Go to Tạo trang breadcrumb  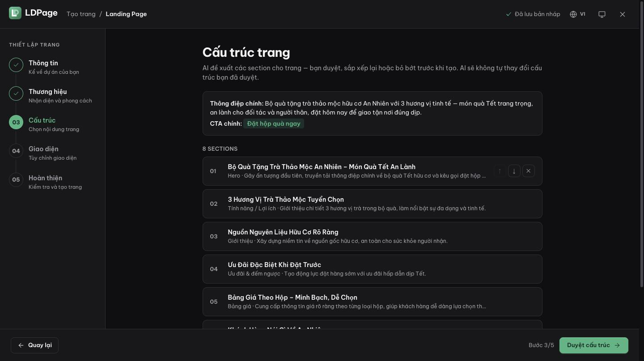click(x=81, y=14)
